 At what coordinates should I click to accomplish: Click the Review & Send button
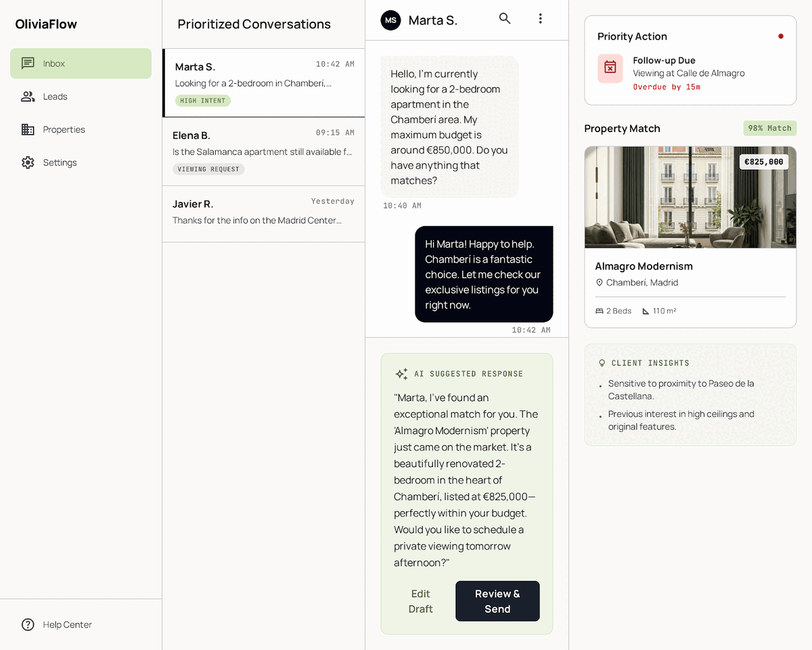tap(497, 601)
